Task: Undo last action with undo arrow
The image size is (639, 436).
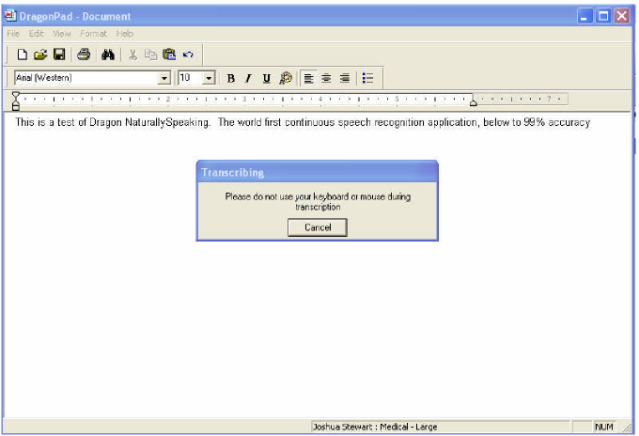Action: tap(188, 55)
